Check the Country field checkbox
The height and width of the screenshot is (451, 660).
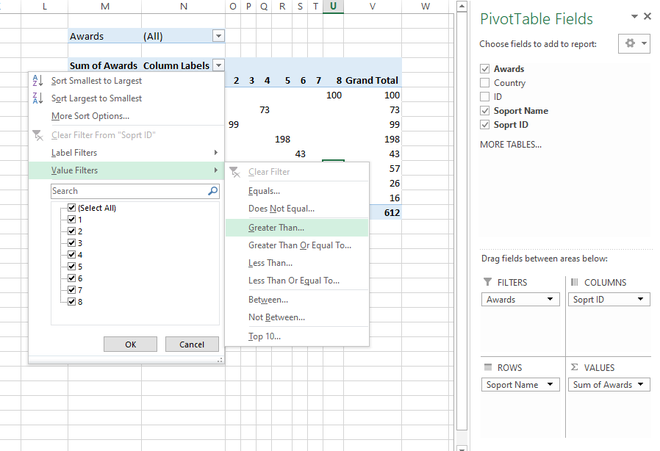485,83
